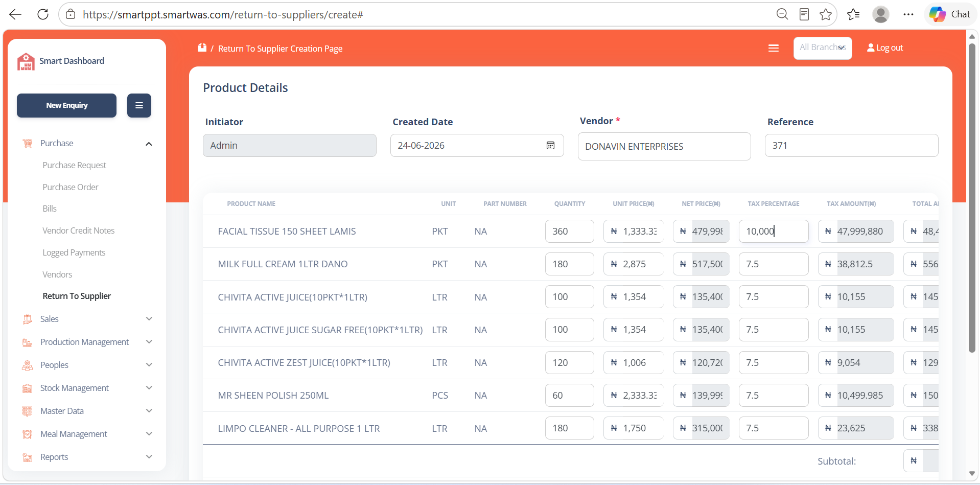Click the New Enquiry button
980x485 pixels.
pos(66,105)
